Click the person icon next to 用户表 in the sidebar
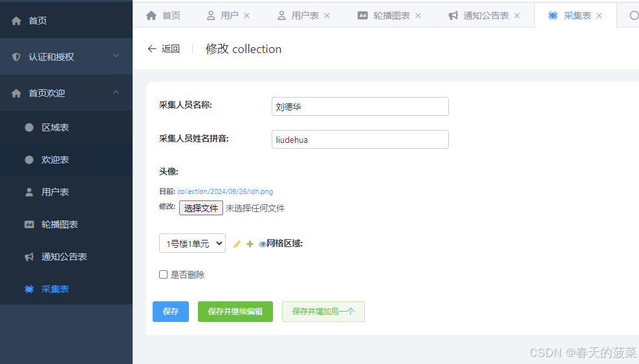Screen dimensions: 639x364 point(29,192)
